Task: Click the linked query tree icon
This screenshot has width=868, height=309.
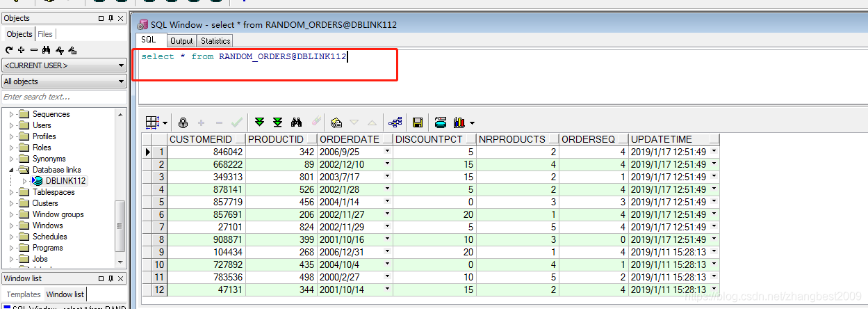Action: (x=395, y=122)
